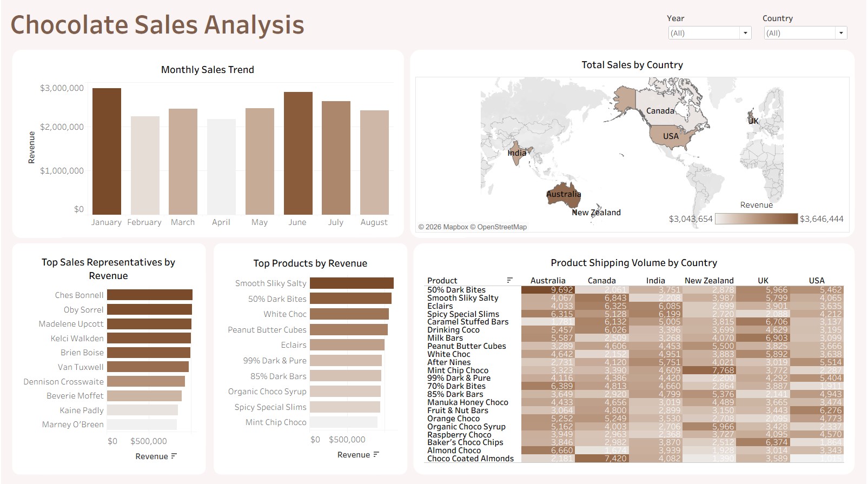Select Kaine Padly's revenue bar
868x484 pixels.
tap(142, 410)
